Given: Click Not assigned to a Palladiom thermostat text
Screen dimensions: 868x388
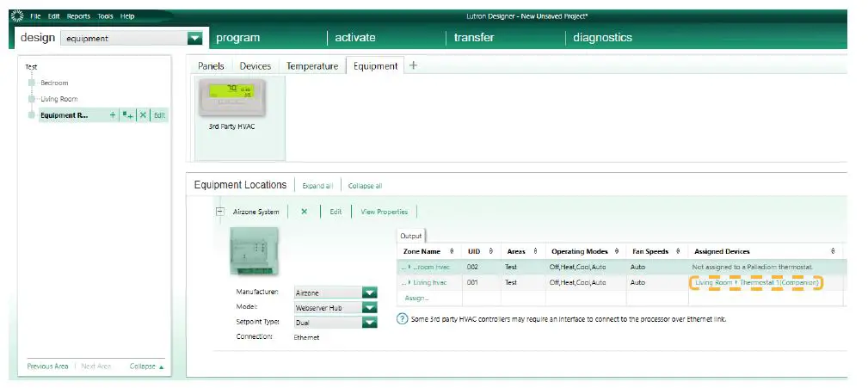Looking at the screenshot, I should [753, 267].
